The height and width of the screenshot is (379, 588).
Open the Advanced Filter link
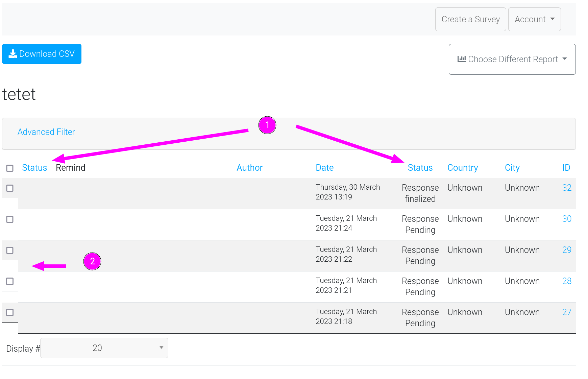(x=46, y=132)
